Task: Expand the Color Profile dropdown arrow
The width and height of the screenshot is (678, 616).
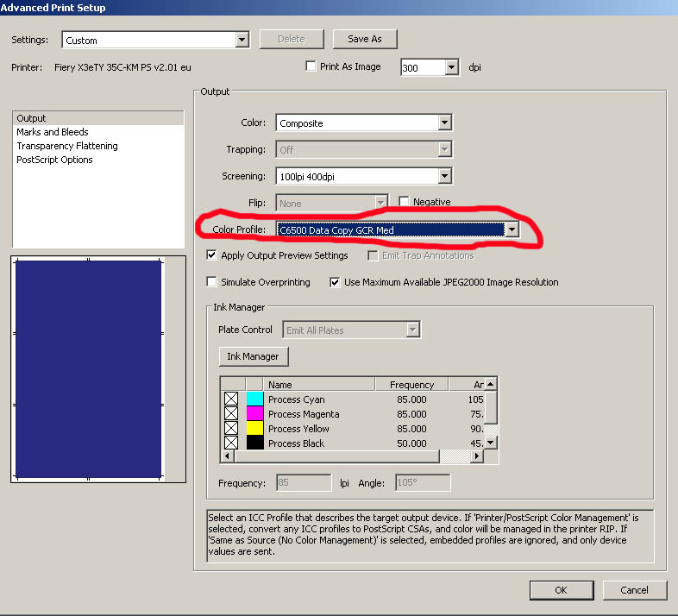Action: (512, 229)
